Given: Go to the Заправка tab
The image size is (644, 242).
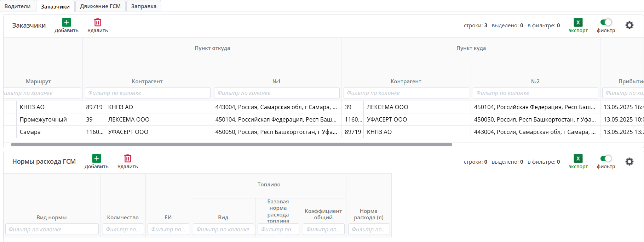Looking at the screenshot, I should 144,6.
